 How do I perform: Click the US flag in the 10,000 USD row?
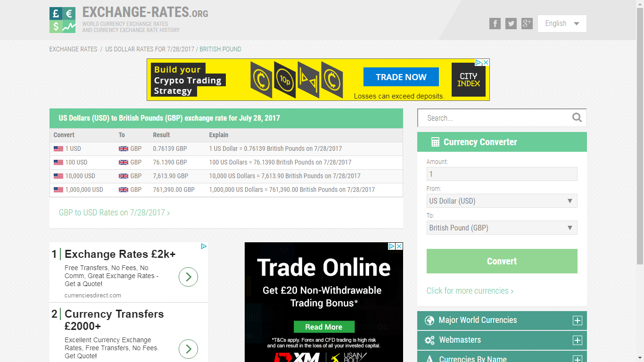[58, 176]
